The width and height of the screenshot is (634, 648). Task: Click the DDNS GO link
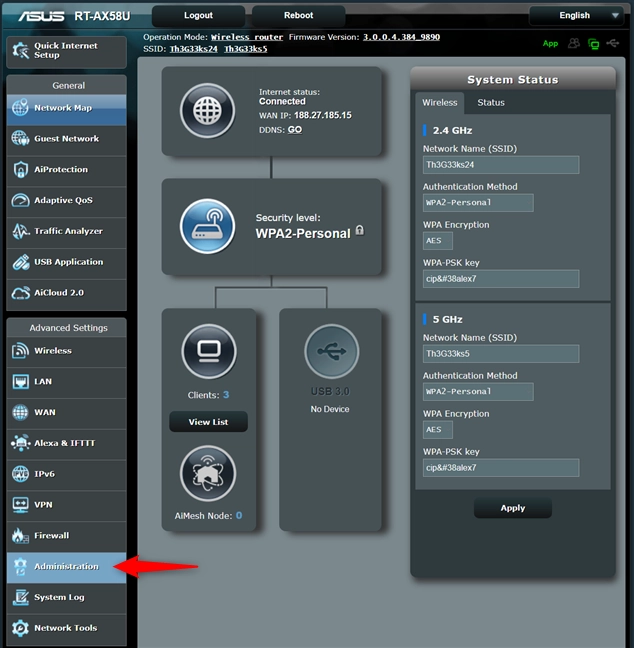(295, 130)
